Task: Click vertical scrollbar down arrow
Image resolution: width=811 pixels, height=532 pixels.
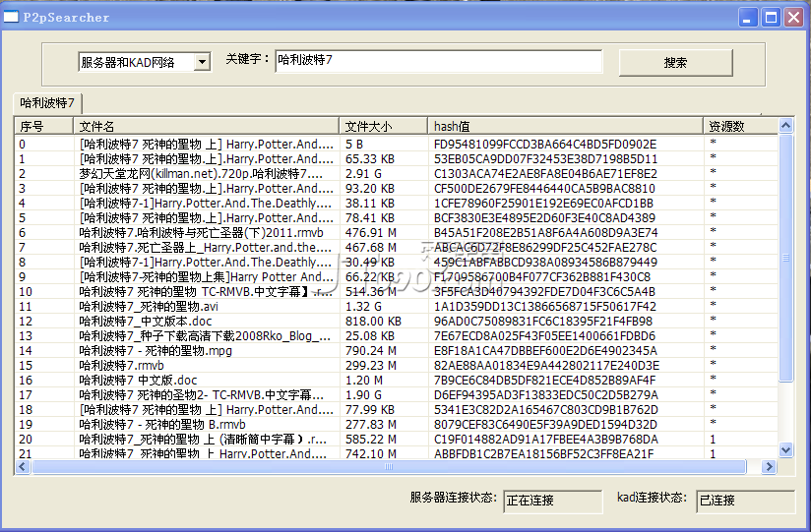Action: [x=785, y=449]
